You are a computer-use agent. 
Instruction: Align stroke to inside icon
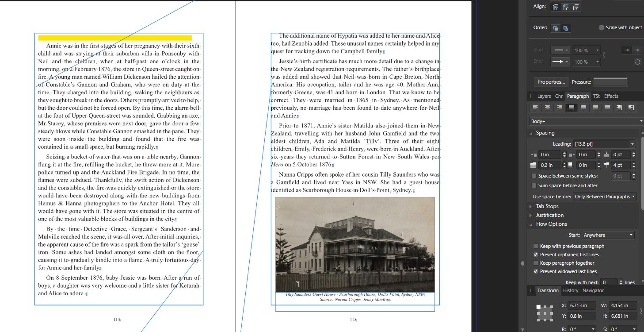(x=566, y=7)
